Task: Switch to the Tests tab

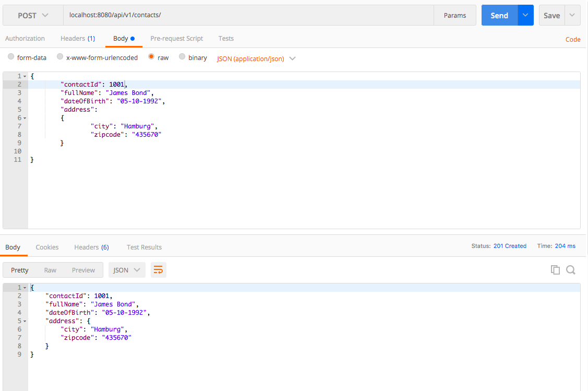Action: click(226, 38)
